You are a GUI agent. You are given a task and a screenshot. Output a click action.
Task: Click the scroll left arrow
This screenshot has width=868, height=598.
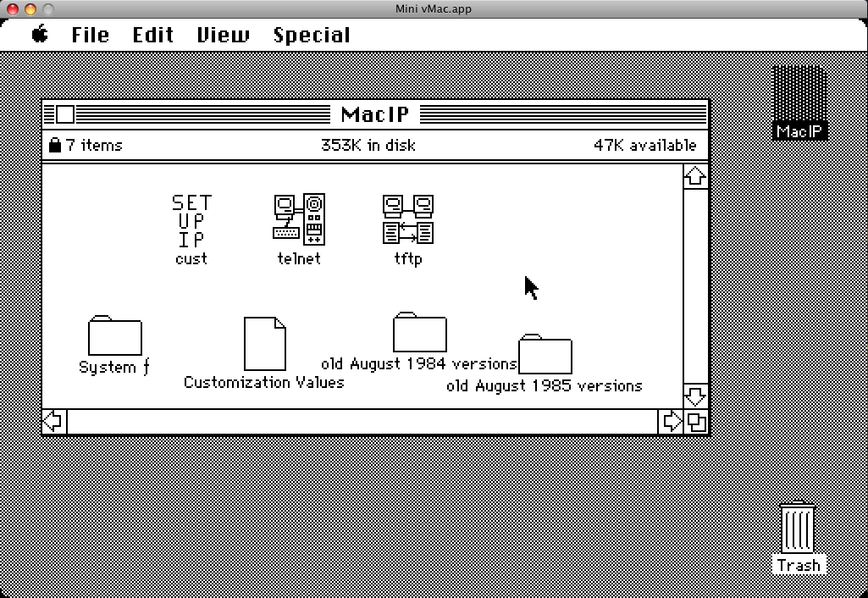[x=54, y=422]
